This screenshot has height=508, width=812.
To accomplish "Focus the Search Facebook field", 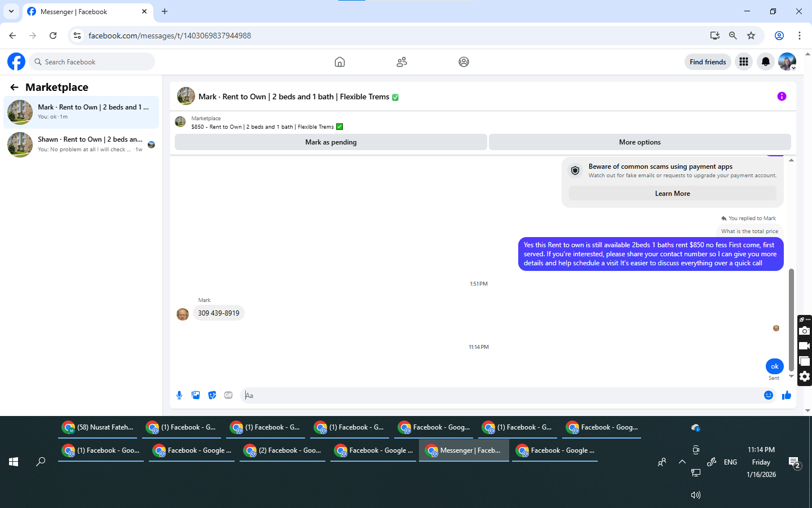I will coord(92,62).
